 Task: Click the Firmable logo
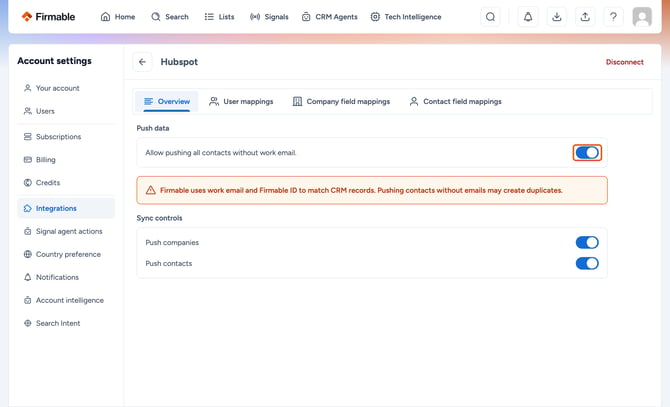[48, 17]
